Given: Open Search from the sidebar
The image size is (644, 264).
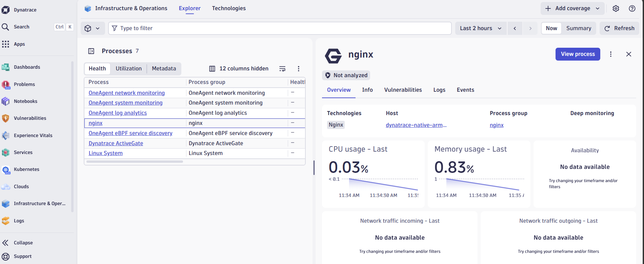Looking at the screenshot, I should click(21, 27).
